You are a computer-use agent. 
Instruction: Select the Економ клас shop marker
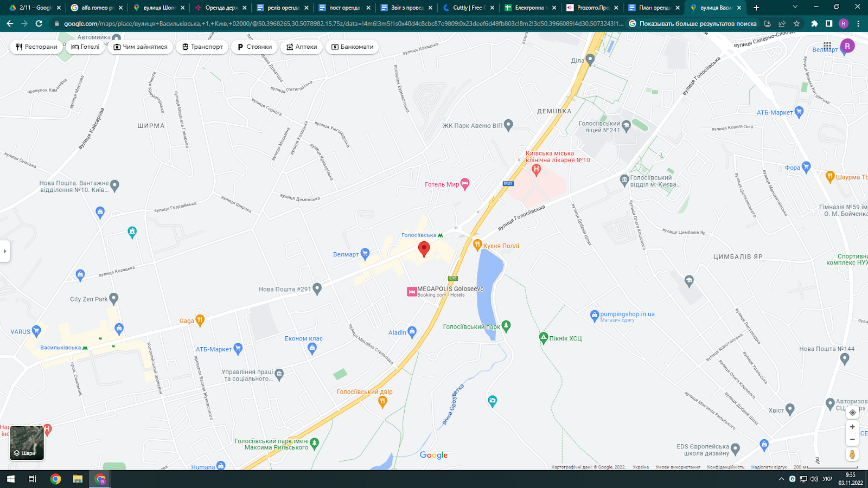312,349
